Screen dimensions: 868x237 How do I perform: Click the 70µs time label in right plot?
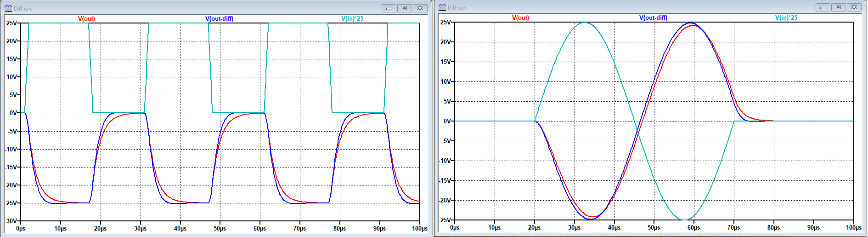734,228
